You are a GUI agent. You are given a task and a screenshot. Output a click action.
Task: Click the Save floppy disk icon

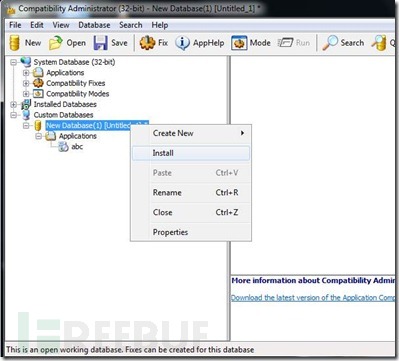coord(100,43)
